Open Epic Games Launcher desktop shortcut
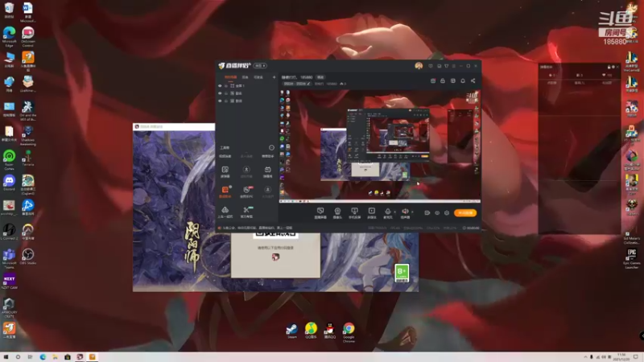644x362 pixels. click(x=632, y=258)
